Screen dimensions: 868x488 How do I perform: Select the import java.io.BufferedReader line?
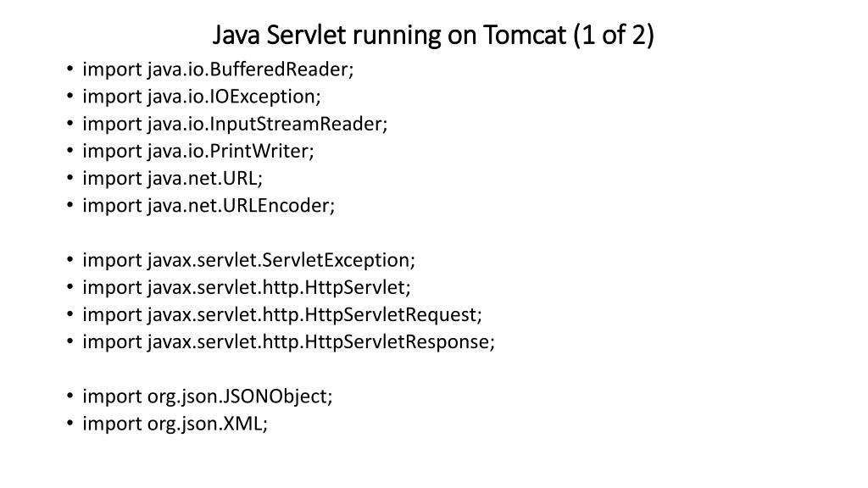click(218, 69)
